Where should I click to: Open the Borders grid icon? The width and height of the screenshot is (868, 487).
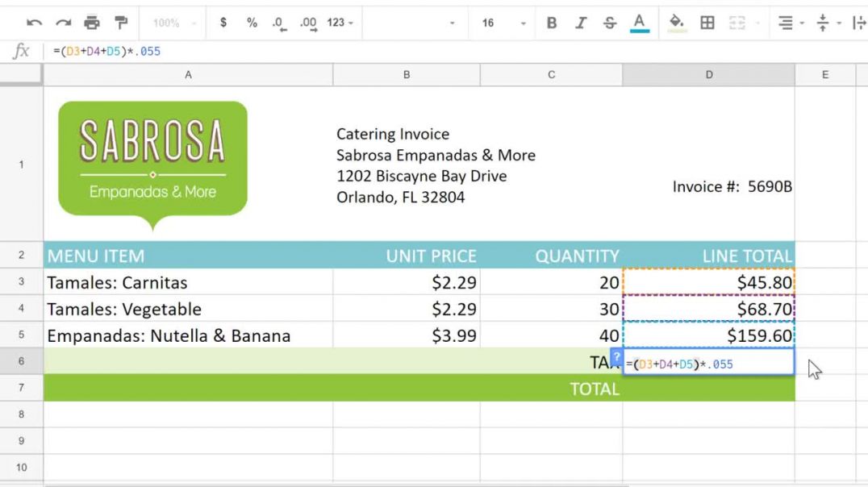[707, 23]
